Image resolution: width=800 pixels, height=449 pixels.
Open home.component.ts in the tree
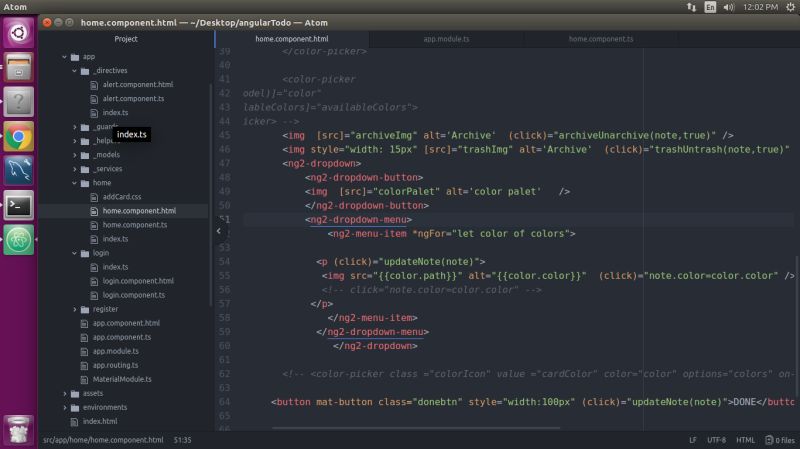(x=135, y=225)
